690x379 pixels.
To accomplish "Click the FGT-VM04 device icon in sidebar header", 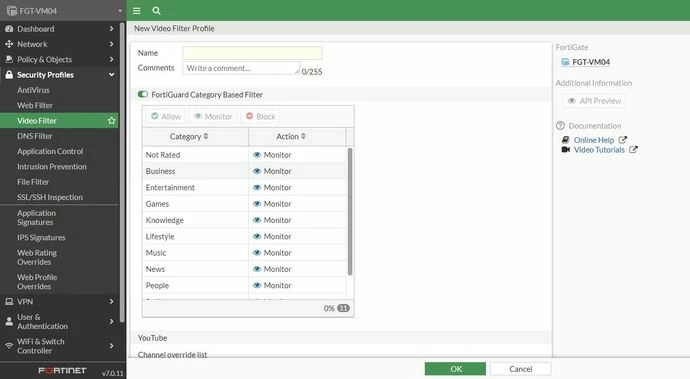I will (12, 11).
